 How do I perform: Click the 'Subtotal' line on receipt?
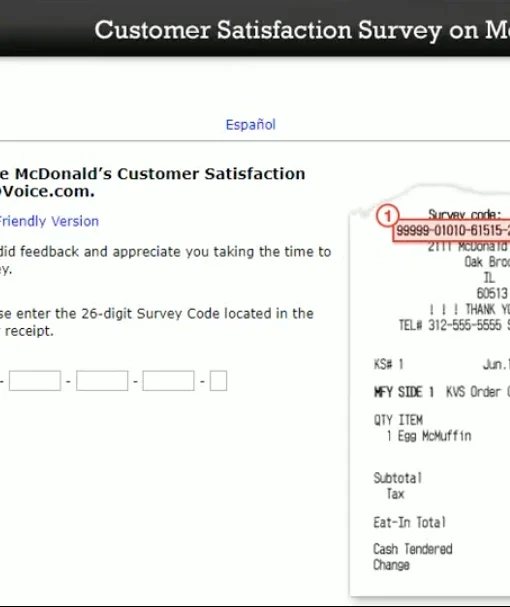[x=397, y=478]
